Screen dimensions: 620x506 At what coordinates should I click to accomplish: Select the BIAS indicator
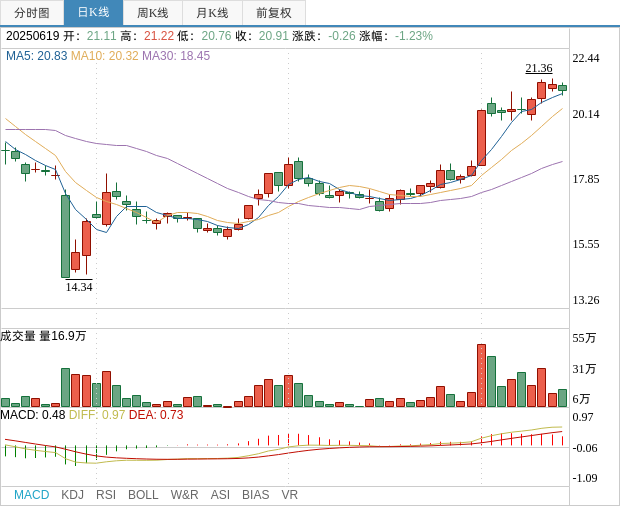[255, 495]
